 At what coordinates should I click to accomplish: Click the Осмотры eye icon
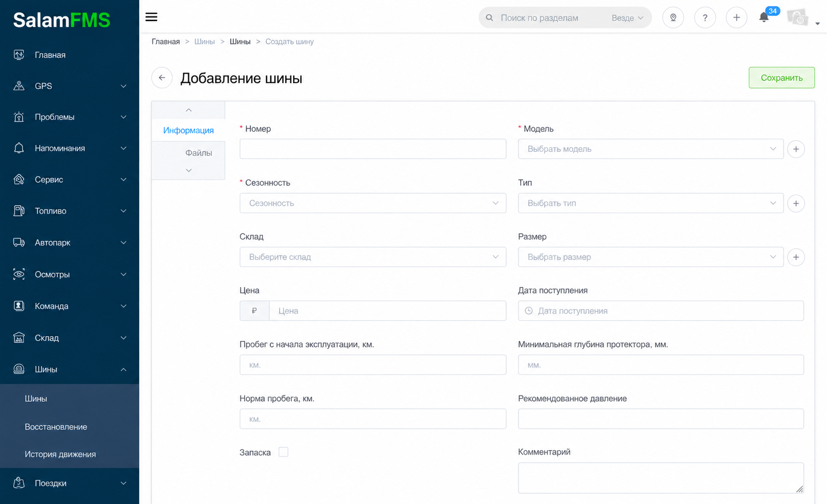19,274
